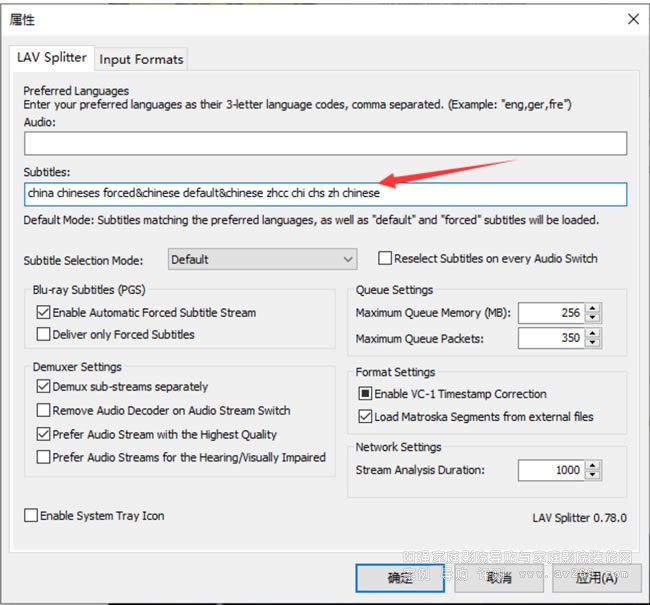Select the LAV Splitter tab
Image resolution: width=650 pixels, height=605 pixels.
52,58
